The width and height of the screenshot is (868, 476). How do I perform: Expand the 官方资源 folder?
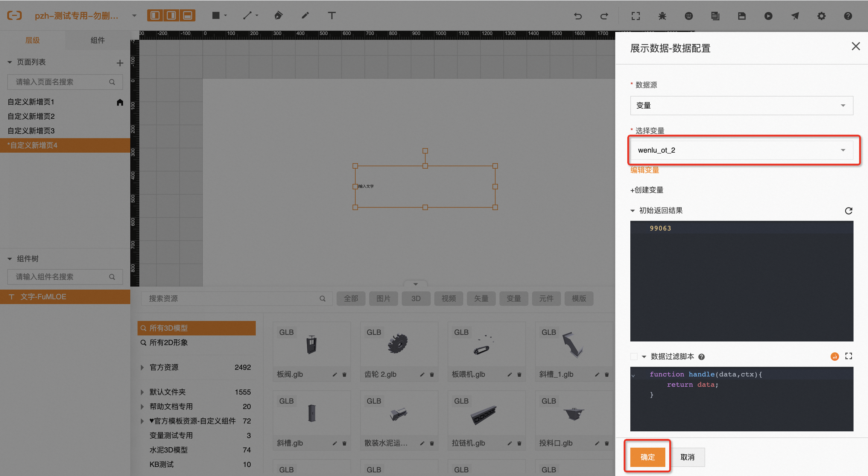tap(142, 367)
